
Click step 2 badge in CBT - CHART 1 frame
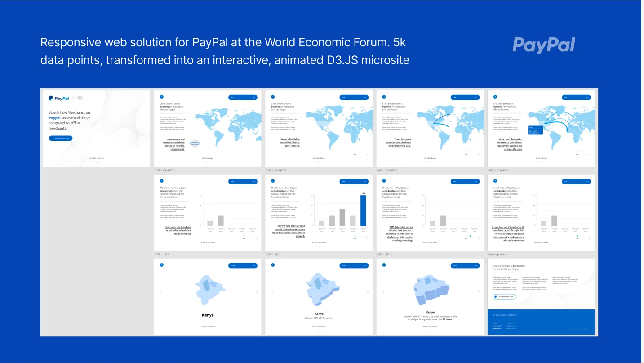point(162,181)
